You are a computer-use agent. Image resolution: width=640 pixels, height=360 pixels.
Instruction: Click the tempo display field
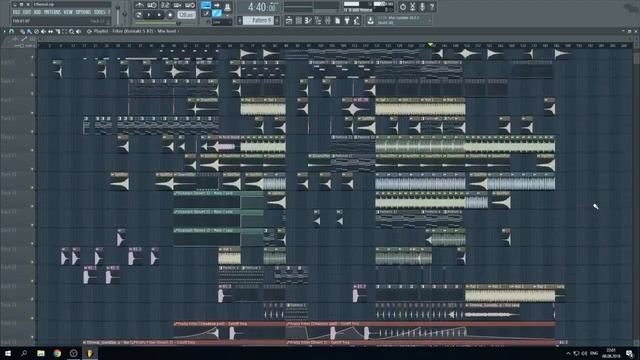click(187, 15)
